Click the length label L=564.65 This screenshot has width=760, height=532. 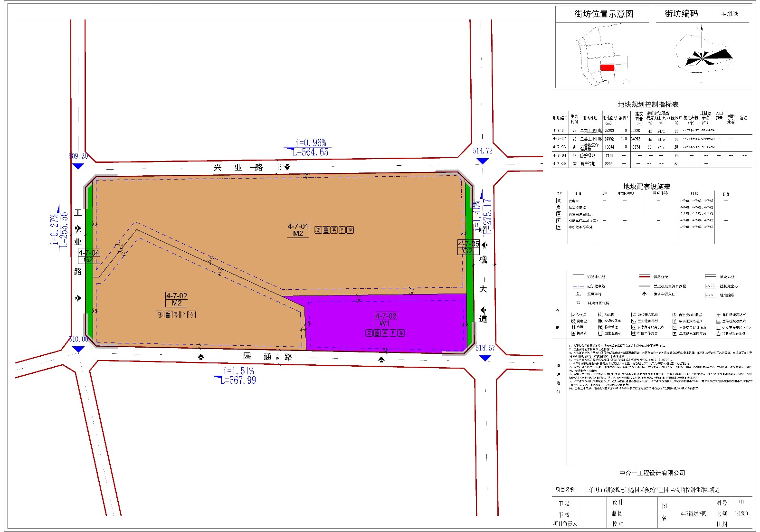click(x=310, y=152)
